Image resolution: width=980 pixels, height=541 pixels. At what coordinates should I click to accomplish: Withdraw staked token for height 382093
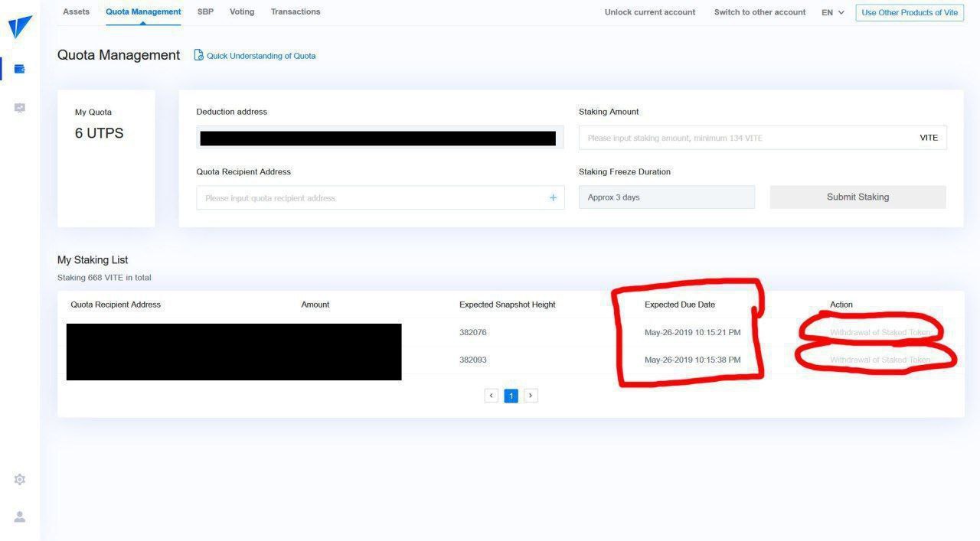[x=880, y=360]
